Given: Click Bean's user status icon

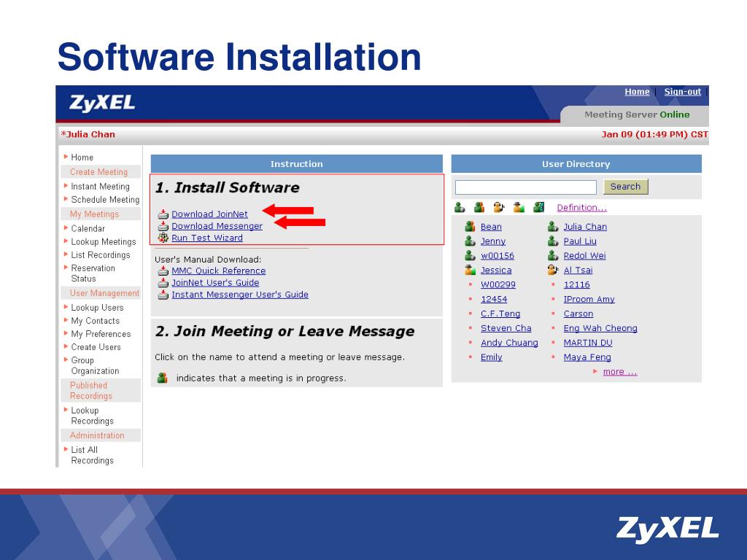Looking at the screenshot, I should point(471,227).
